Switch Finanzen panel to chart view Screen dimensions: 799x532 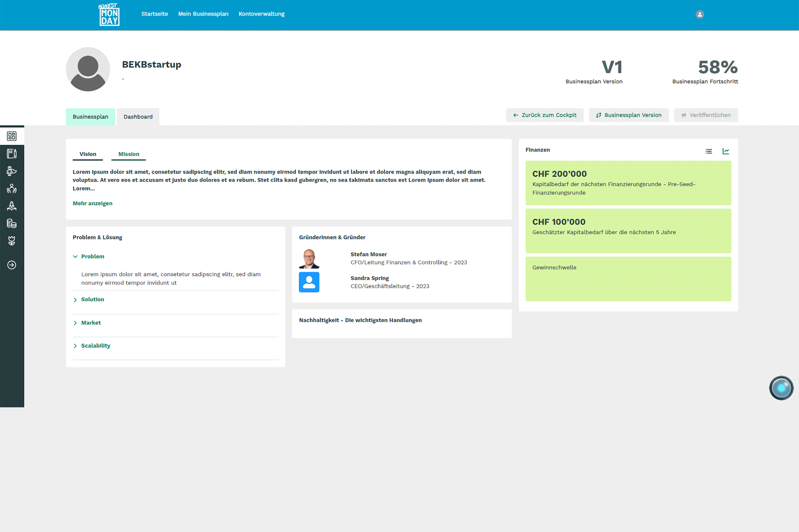point(726,151)
